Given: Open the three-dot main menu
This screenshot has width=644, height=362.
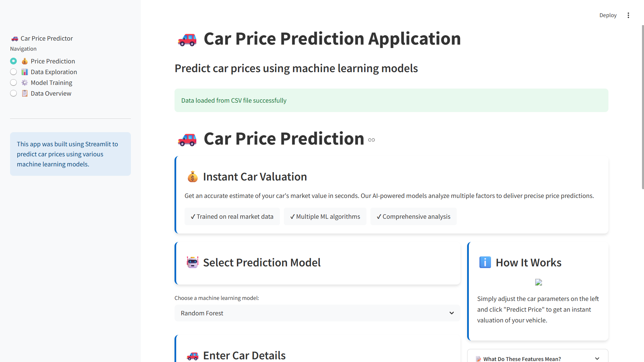Looking at the screenshot, I should click(x=628, y=15).
